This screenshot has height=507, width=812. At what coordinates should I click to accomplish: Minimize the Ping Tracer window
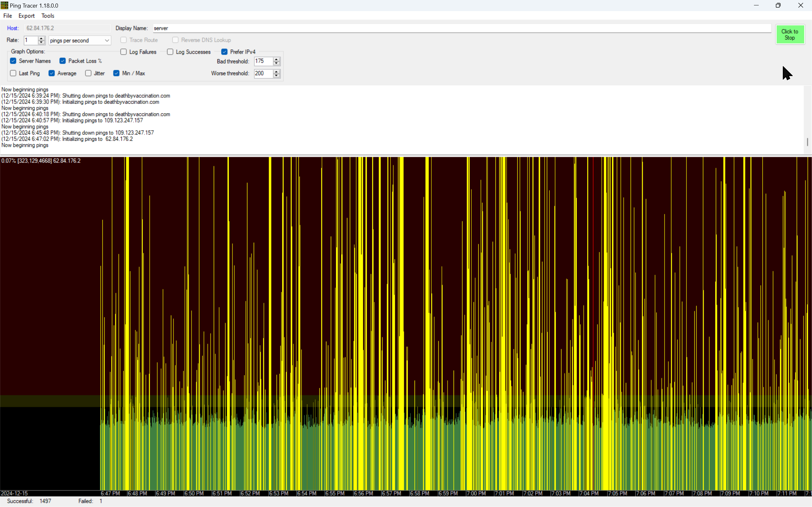click(756, 5)
